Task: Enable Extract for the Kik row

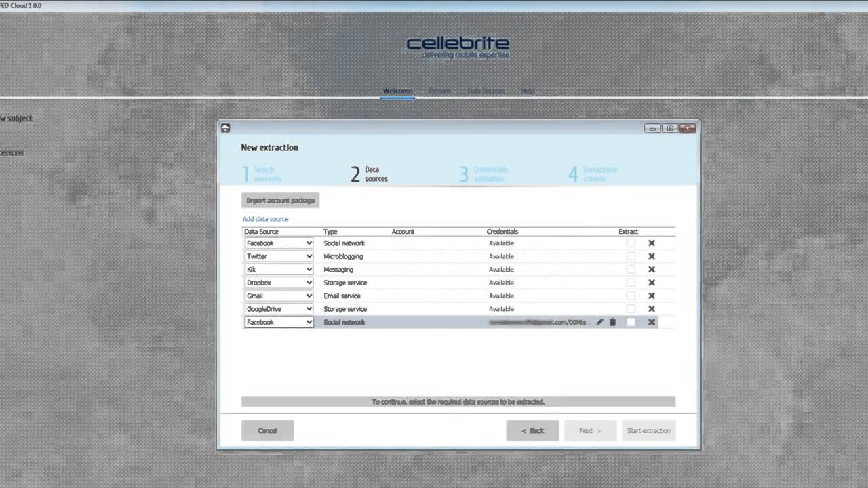Action: click(x=631, y=270)
